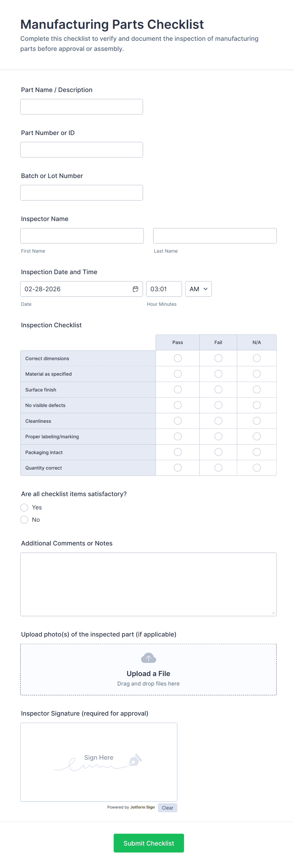Open the calendar date picker icon

pyautogui.click(x=135, y=289)
